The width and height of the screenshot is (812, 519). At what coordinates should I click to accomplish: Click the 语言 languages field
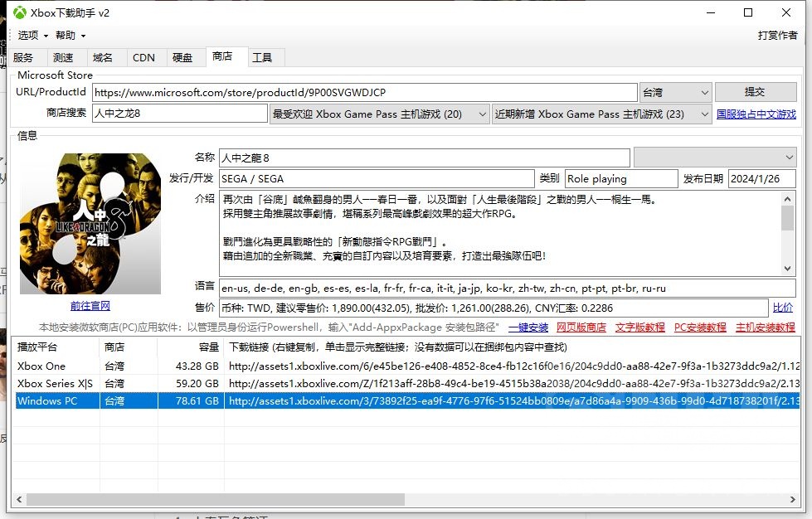click(508, 289)
